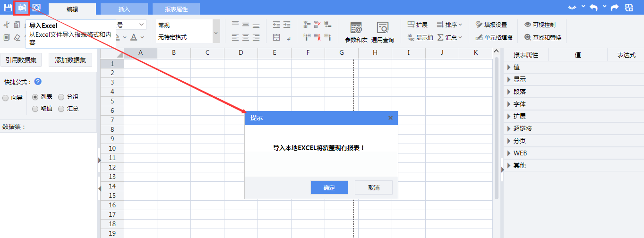Click 取消 in the import dialog
Screen dimensions: 644x238
pyautogui.click(x=373, y=187)
